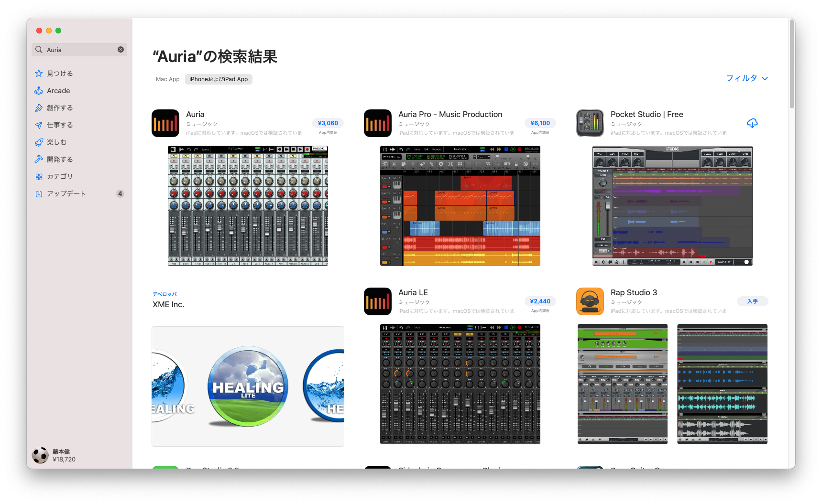Click the brush icon beside 創作する
The width and height of the screenshot is (822, 504).
(39, 107)
